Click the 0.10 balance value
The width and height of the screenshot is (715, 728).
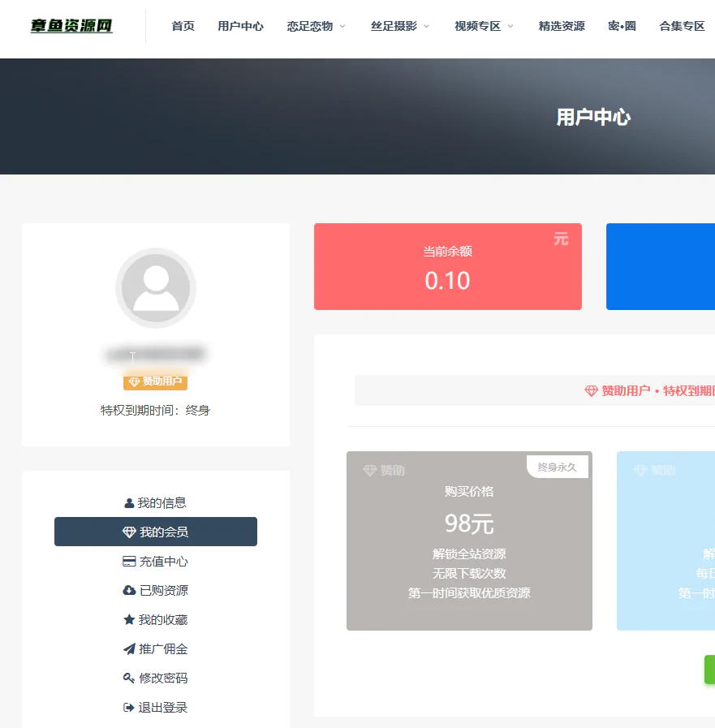coord(447,281)
